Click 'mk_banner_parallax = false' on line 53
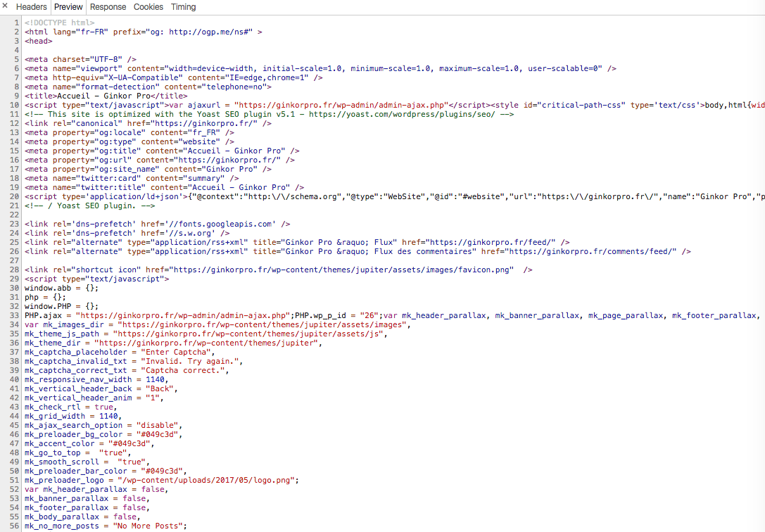The height and width of the screenshot is (532, 765). pos(85,499)
